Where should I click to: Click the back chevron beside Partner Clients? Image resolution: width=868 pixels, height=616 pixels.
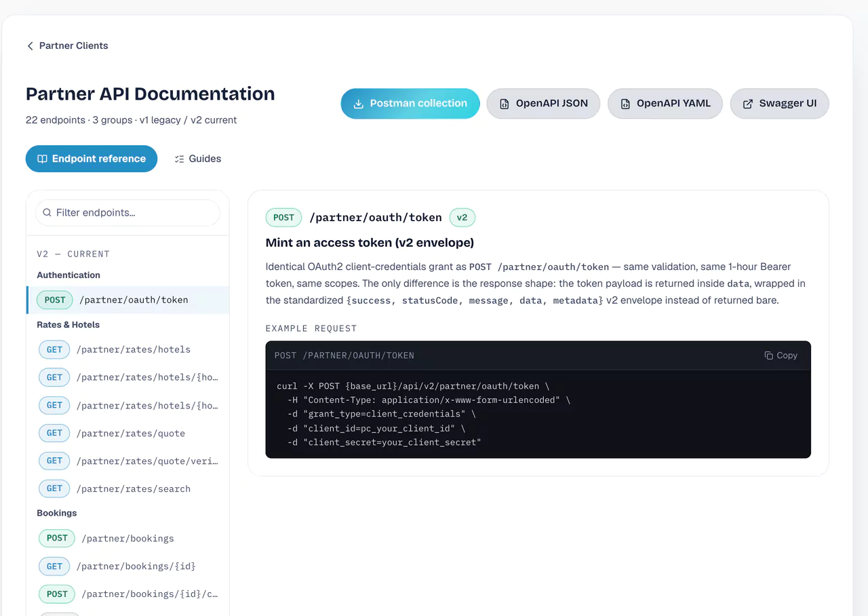coord(30,46)
